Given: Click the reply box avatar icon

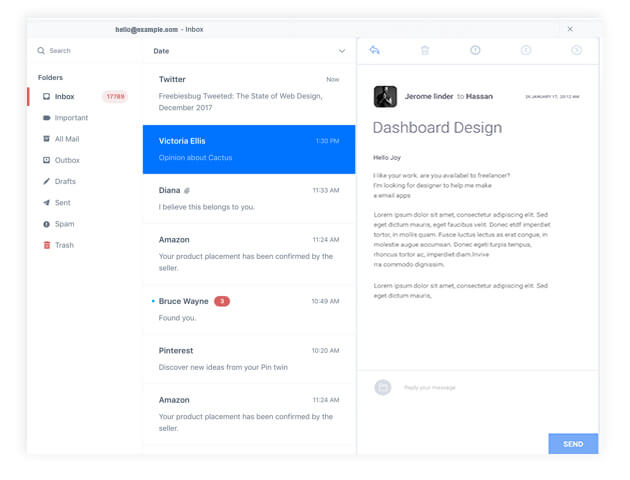Looking at the screenshot, I should coord(383,388).
